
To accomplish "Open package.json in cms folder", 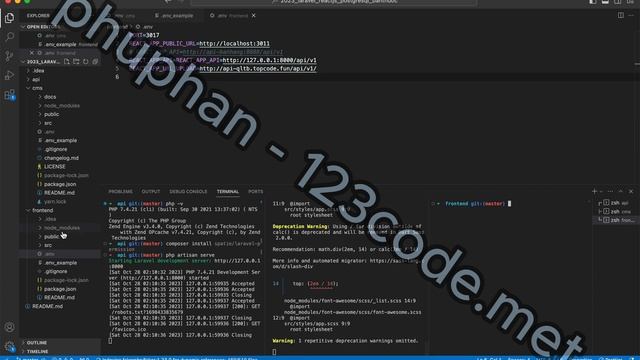I will tap(60, 184).
